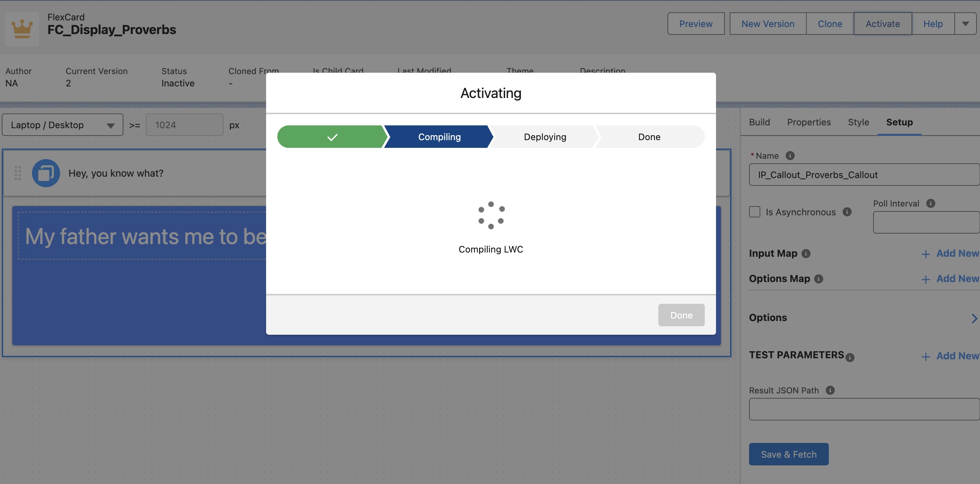The width and height of the screenshot is (980, 484).
Task: Click the info icon next to TEST PARAMETERS
Action: pyautogui.click(x=850, y=358)
